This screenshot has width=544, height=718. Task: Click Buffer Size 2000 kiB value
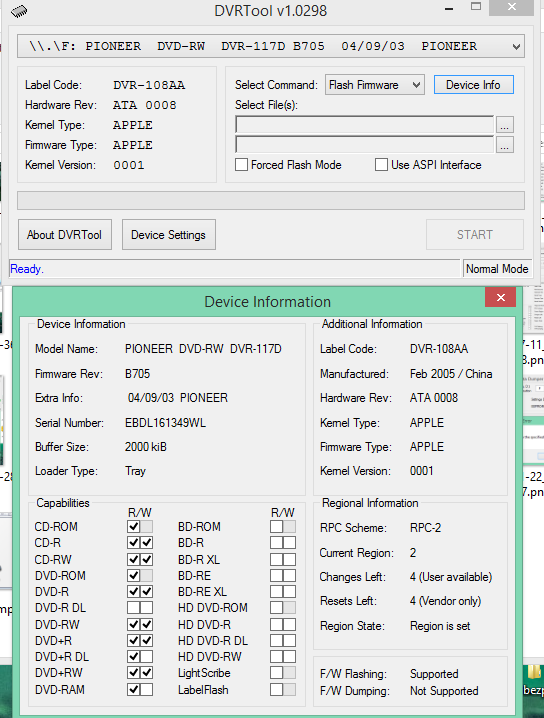146,446
